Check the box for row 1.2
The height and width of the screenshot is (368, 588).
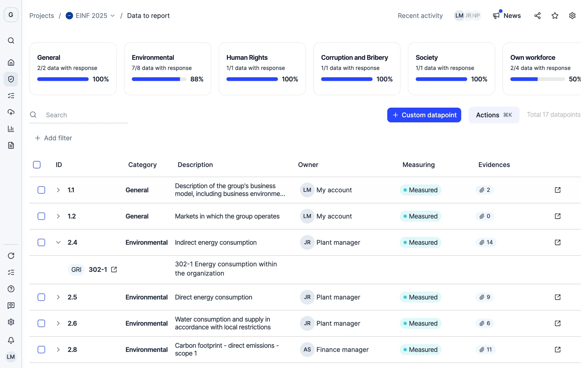click(x=41, y=216)
